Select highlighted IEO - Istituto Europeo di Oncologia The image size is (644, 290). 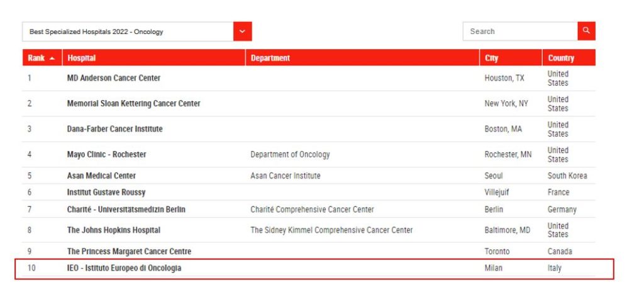point(124,268)
